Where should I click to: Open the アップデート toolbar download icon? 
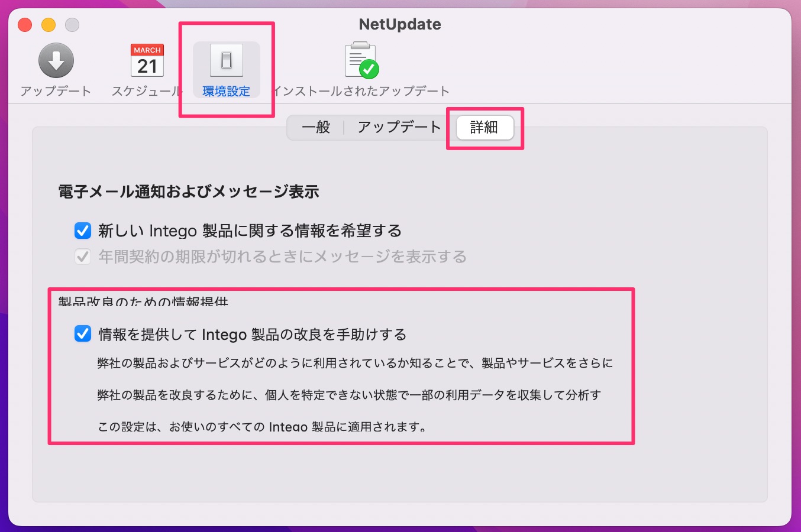pos(56,61)
